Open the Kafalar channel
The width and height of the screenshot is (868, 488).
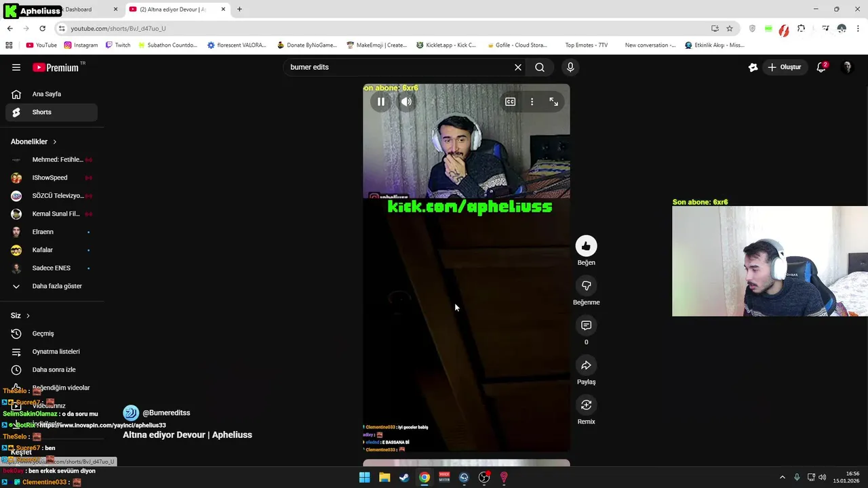52,250
